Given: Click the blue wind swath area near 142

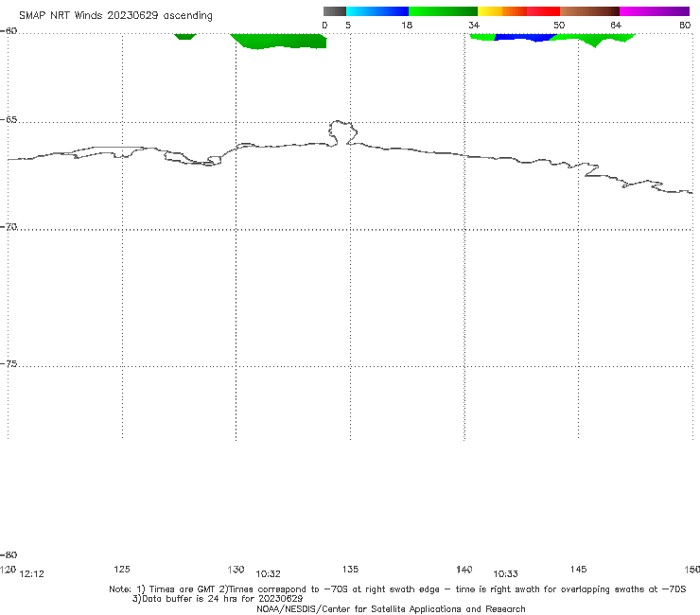Looking at the screenshot, I should (525, 37).
